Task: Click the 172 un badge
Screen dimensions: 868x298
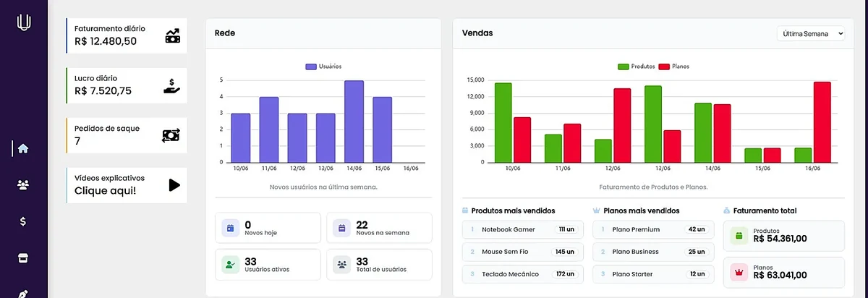Action: tap(565, 274)
